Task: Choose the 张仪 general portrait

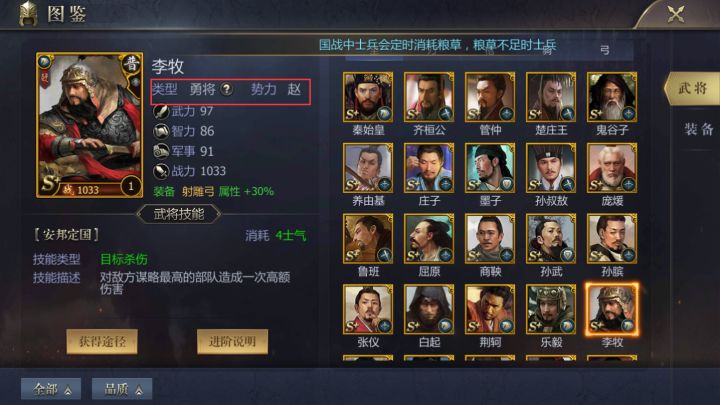Action: (x=368, y=309)
